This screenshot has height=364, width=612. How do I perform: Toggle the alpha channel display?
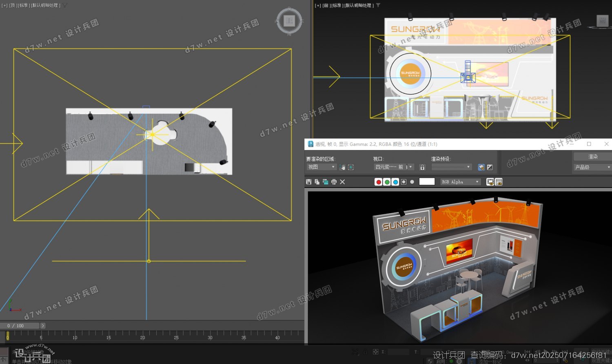click(x=404, y=182)
